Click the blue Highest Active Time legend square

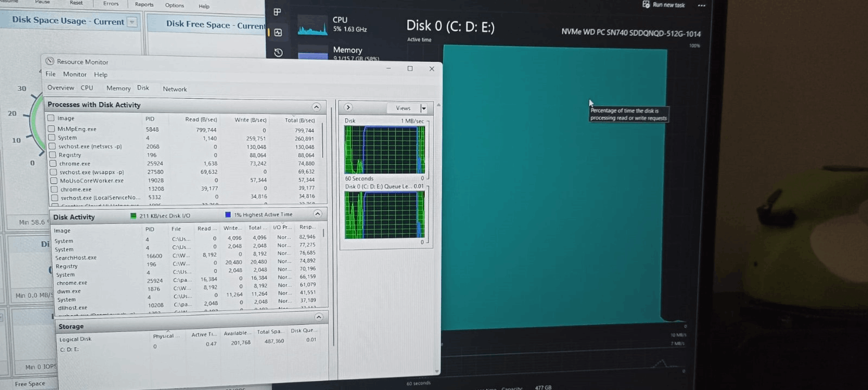228,215
